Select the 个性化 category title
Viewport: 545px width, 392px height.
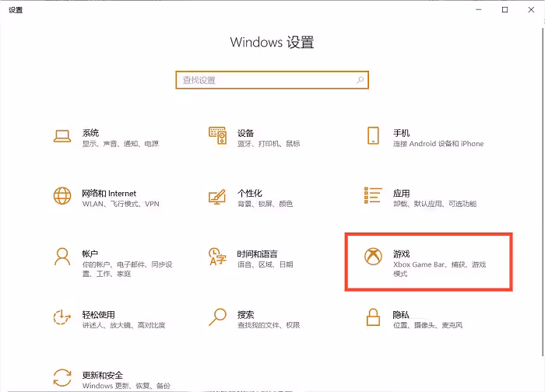[250, 193]
